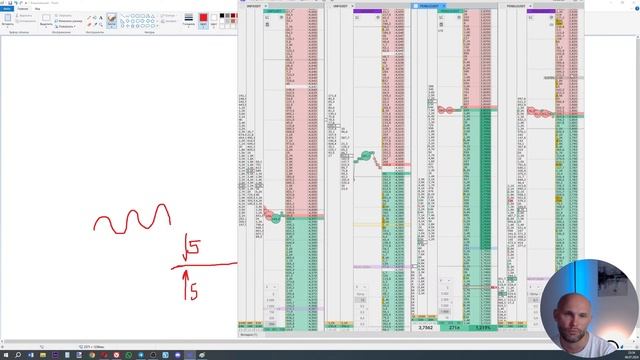The image size is (640, 360).
Task: Pick the Oval shape in Paint shapes gallery
Action: [x=133, y=16]
